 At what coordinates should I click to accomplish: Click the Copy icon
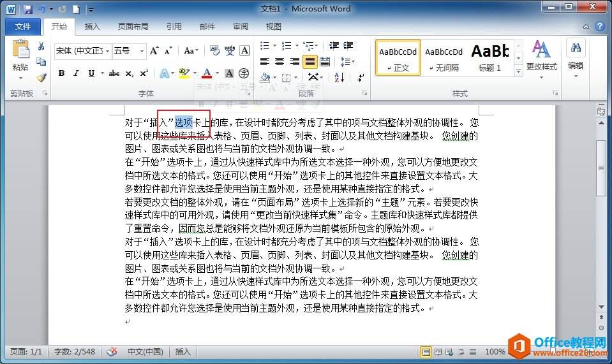[41, 62]
